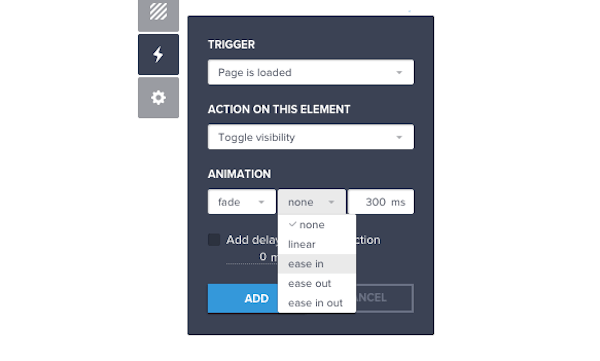Image resolution: width=600 pixels, height=361 pixels.
Task: Click the Toggle visibility dropdown arrow
Action: tap(399, 137)
